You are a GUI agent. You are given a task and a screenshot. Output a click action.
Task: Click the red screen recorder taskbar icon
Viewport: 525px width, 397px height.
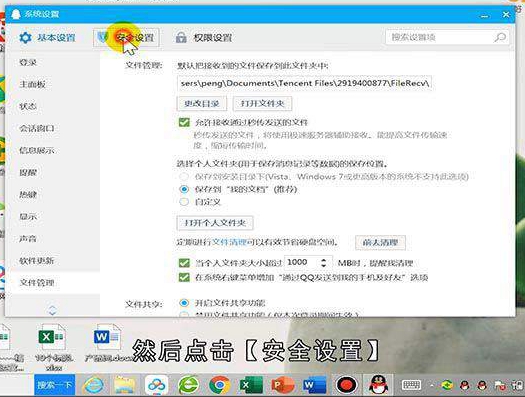pyautogui.click(x=347, y=386)
